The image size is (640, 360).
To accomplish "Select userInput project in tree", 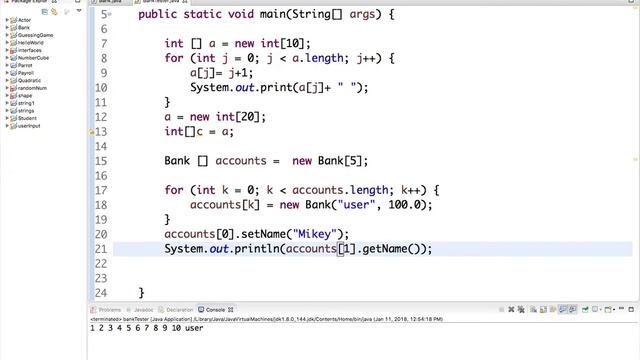I will click(x=29, y=126).
